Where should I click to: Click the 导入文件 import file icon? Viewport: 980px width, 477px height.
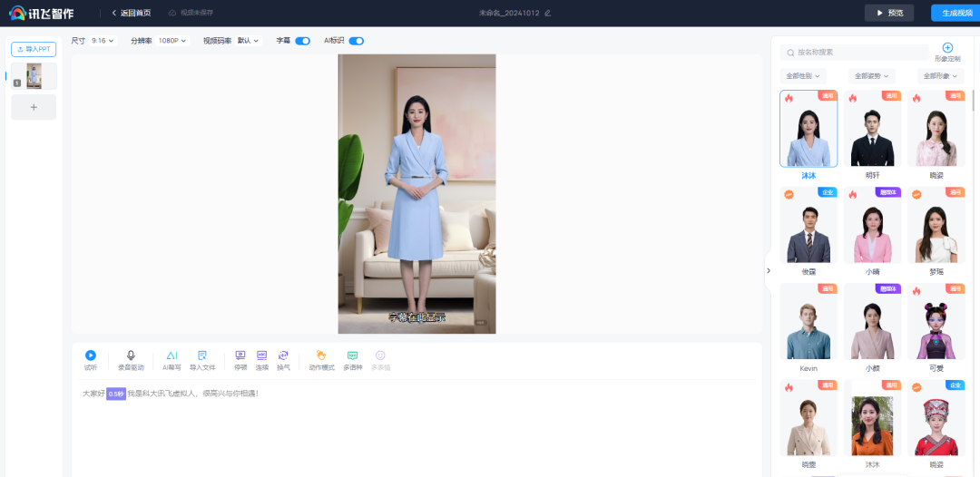202,356
